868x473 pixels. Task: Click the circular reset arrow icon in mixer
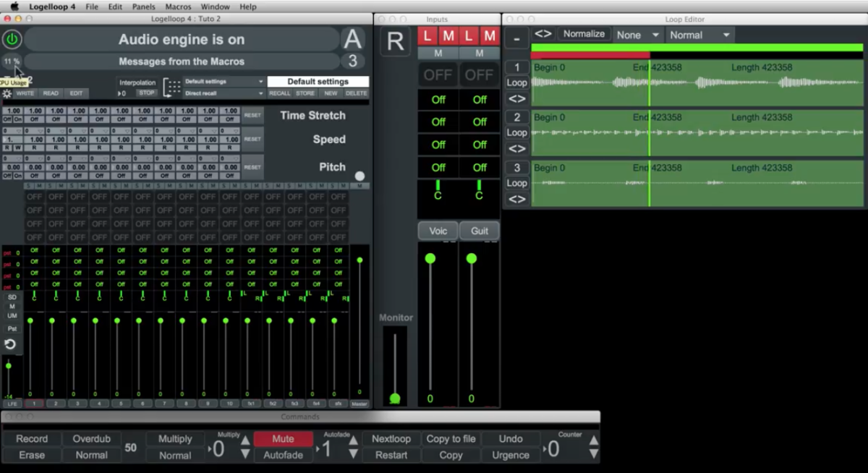click(x=11, y=344)
